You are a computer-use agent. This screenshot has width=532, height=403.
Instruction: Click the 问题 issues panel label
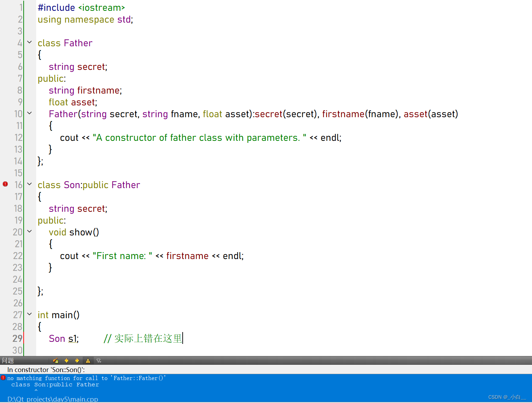[x=8, y=361]
